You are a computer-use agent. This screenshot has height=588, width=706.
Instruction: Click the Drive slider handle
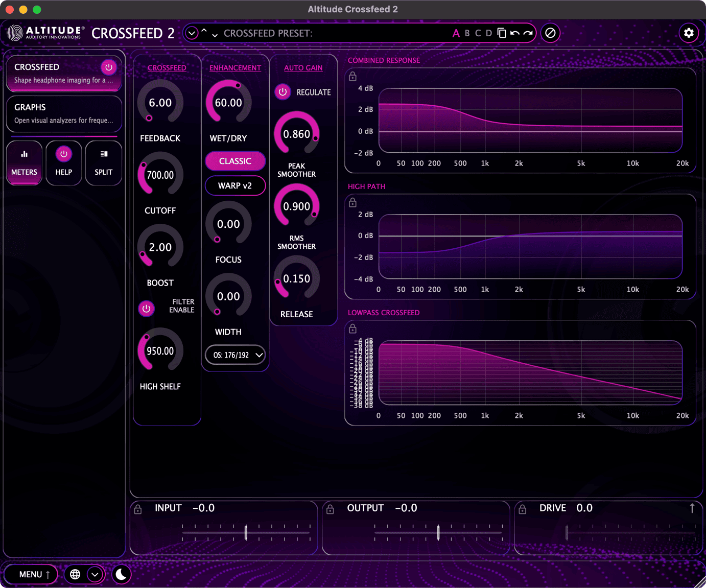tap(567, 532)
